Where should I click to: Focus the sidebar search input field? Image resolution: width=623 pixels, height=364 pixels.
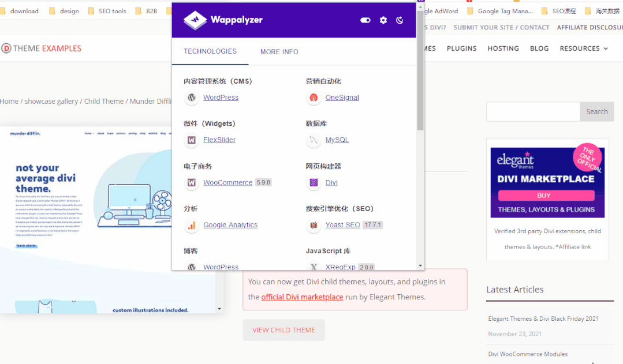[x=533, y=111]
